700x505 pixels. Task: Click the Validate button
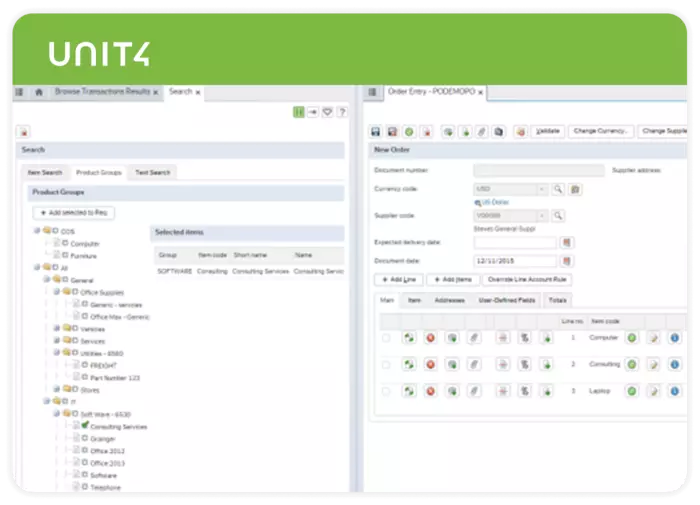[548, 131]
